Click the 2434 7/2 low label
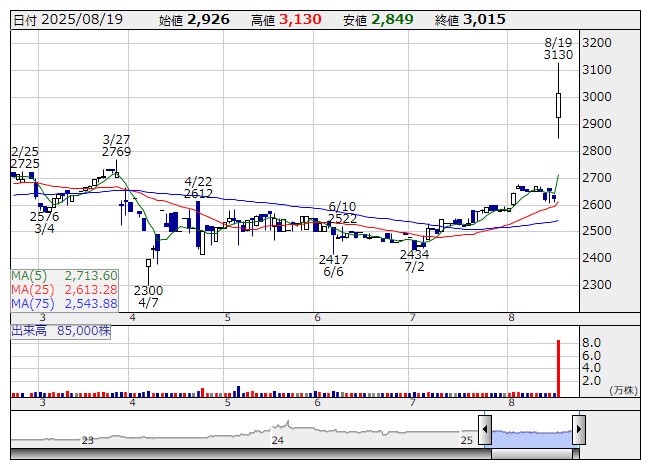This screenshot has width=653, height=470. 414,260
